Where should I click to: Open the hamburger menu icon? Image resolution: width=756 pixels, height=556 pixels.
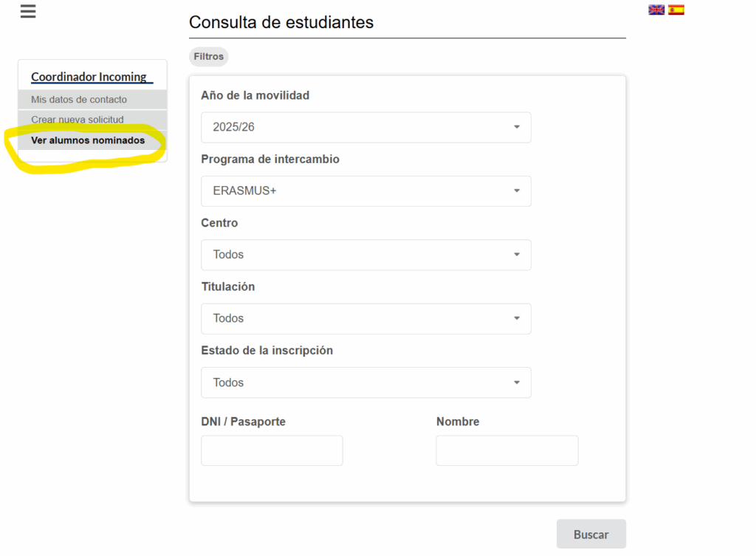tap(28, 11)
